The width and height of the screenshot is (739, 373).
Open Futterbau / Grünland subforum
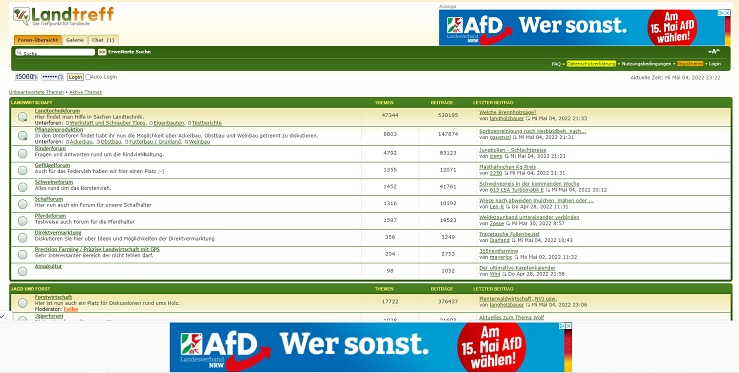point(155,141)
